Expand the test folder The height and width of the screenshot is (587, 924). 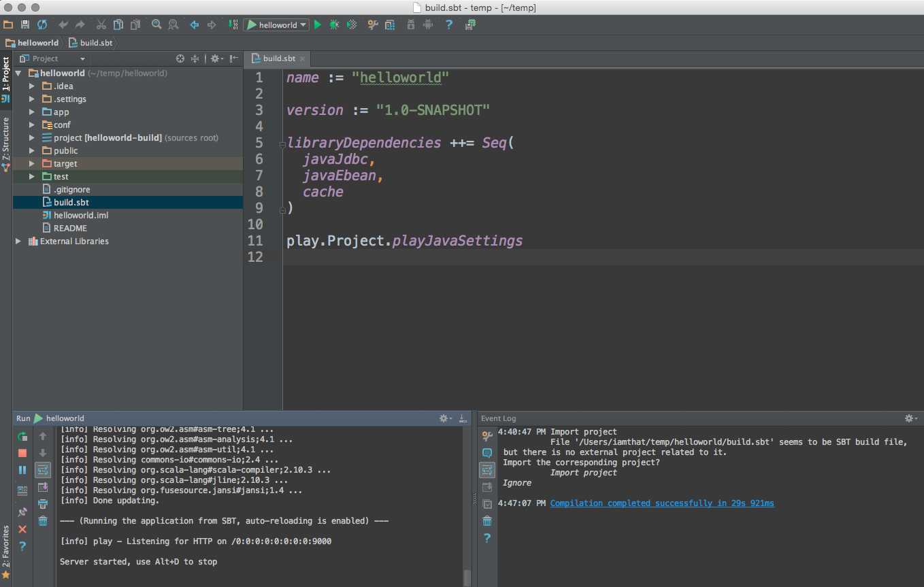[x=32, y=177]
